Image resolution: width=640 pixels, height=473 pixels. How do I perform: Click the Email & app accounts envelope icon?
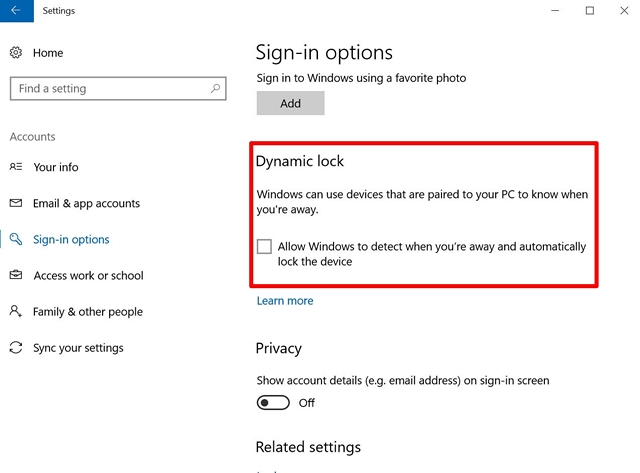[x=16, y=203]
